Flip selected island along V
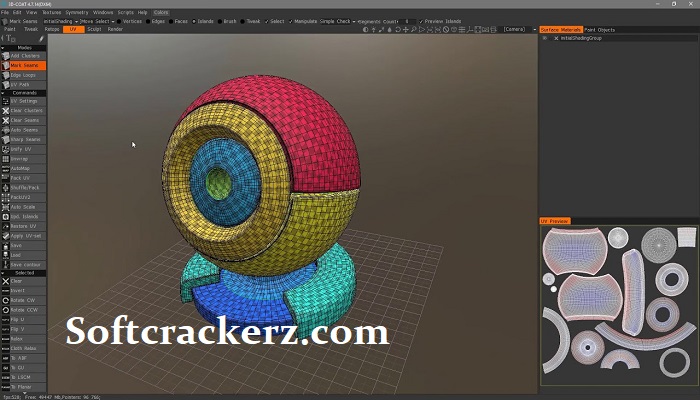The image size is (700, 400). (x=23, y=329)
